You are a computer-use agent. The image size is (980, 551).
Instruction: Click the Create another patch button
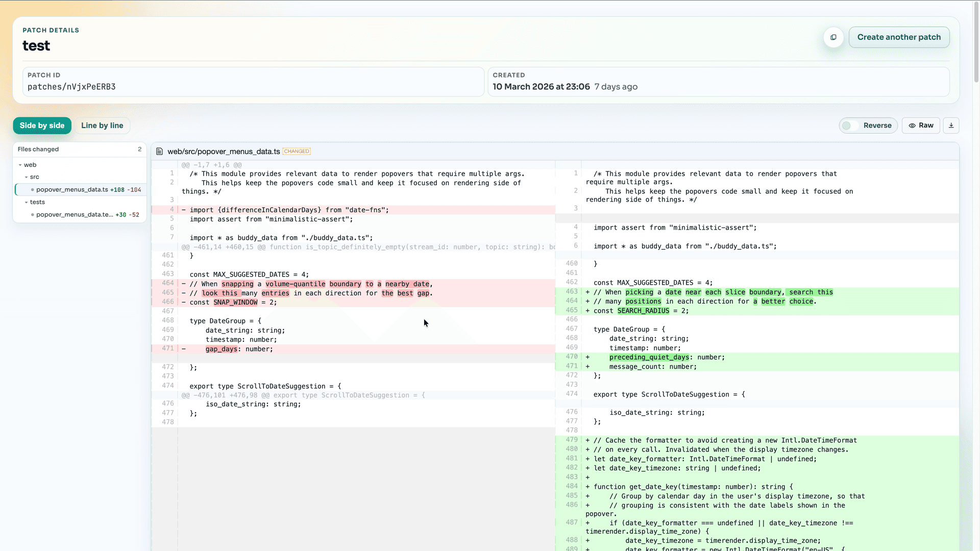coord(899,37)
